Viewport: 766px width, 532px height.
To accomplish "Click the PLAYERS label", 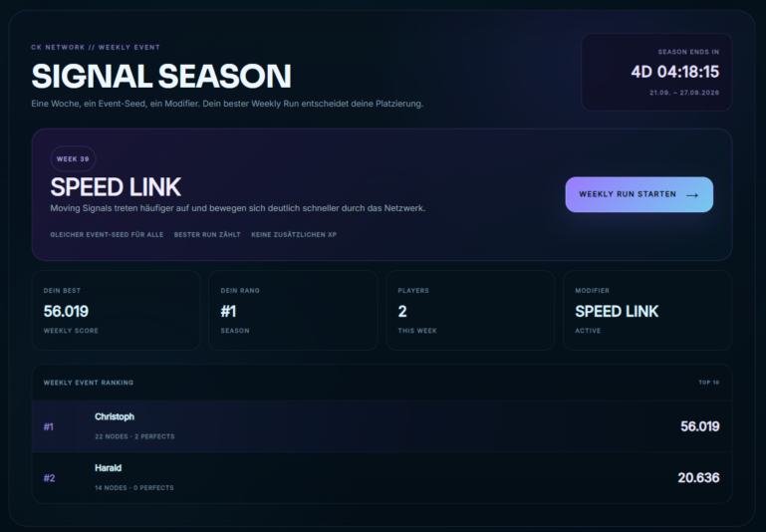I will (413, 291).
